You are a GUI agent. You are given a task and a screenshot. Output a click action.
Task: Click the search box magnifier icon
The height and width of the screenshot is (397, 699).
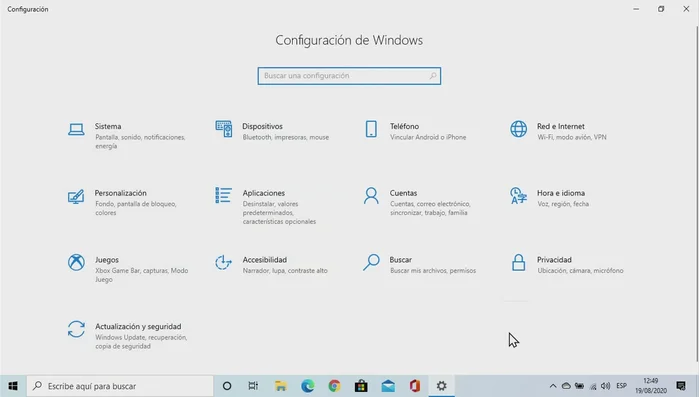[433, 76]
